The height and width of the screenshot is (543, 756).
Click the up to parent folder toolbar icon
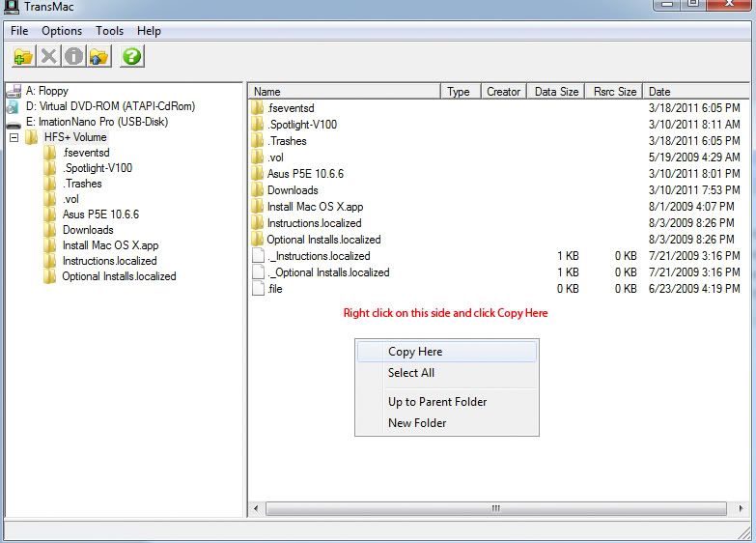point(99,56)
